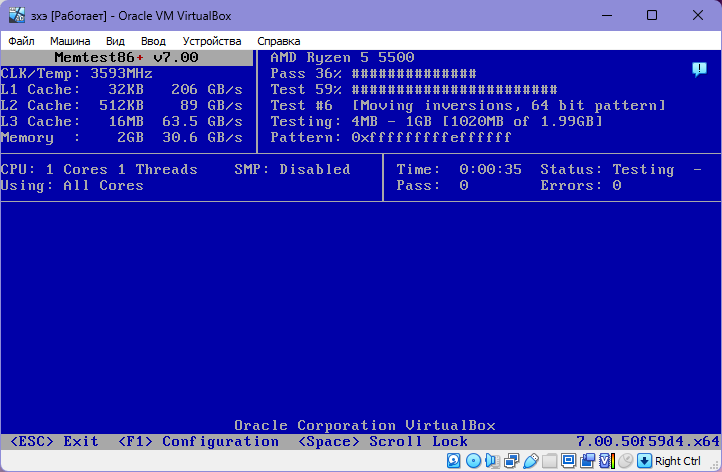Viewport: 722px width, 472px height.
Task: Open the network adapter indicator
Action: pyautogui.click(x=511, y=461)
